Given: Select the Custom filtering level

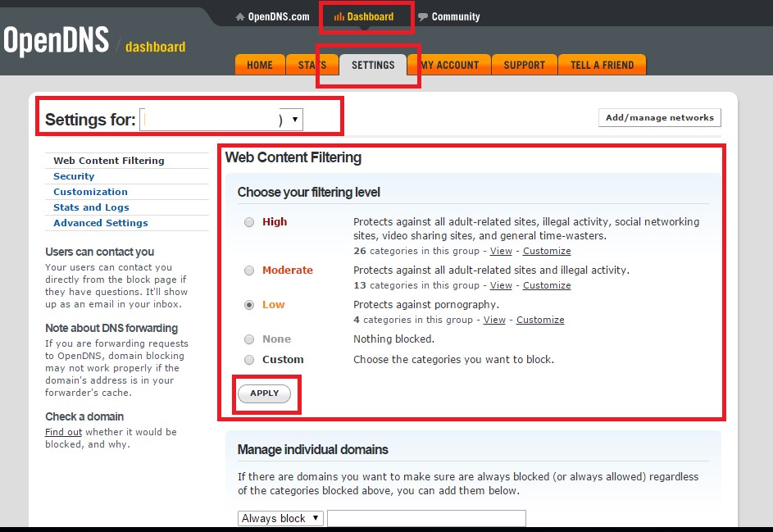Looking at the screenshot, I should click(249, 360).
